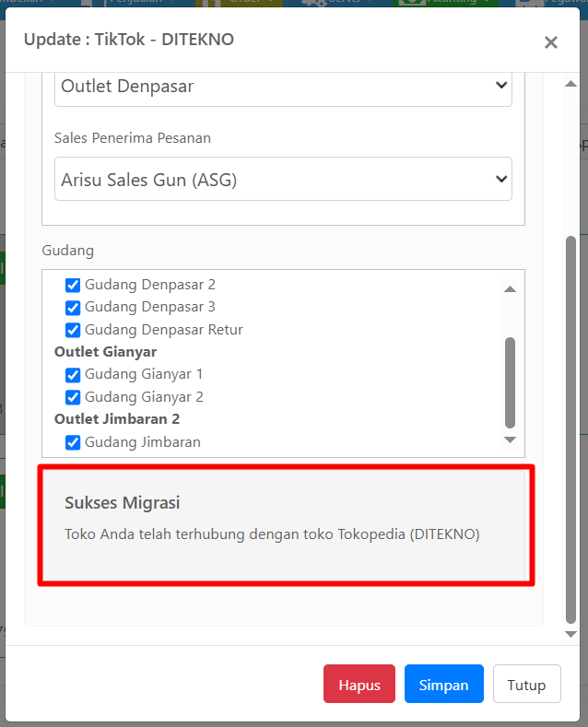Click the dialog's main scrollbar thumb
The image size is (588, 727).
570,429
